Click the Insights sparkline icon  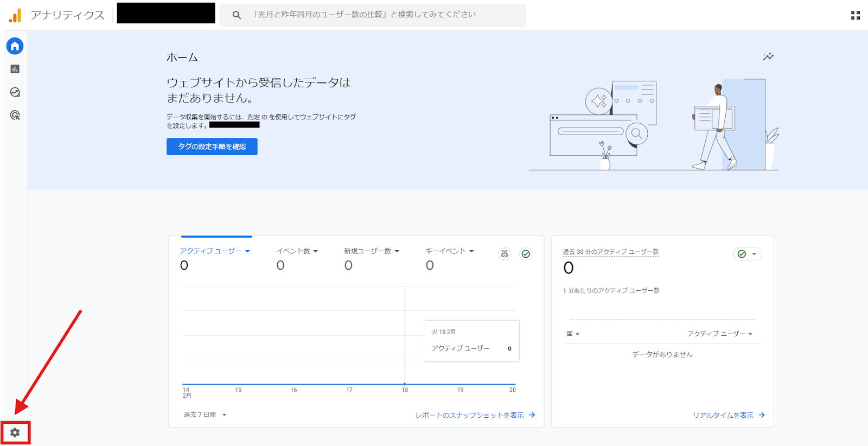(x=768, y=56)
